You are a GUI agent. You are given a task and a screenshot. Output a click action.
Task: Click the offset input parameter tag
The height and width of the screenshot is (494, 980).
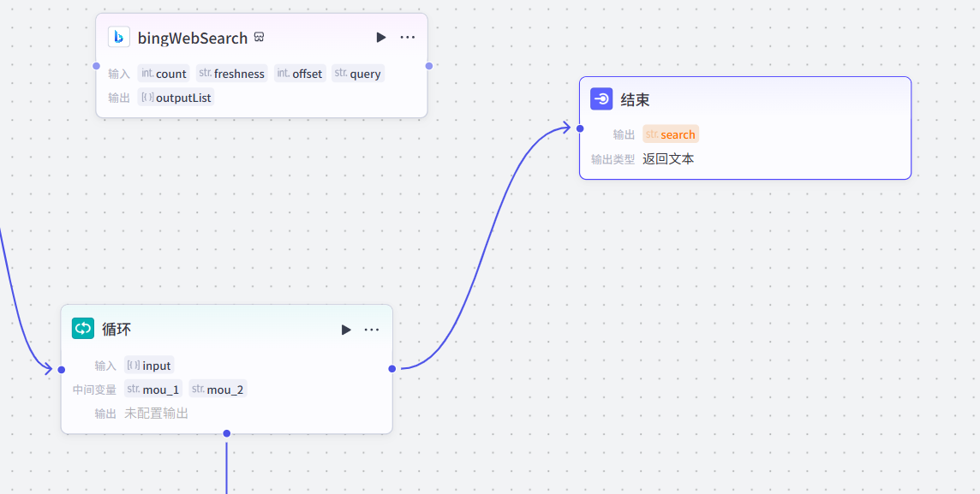click(300, 74)
